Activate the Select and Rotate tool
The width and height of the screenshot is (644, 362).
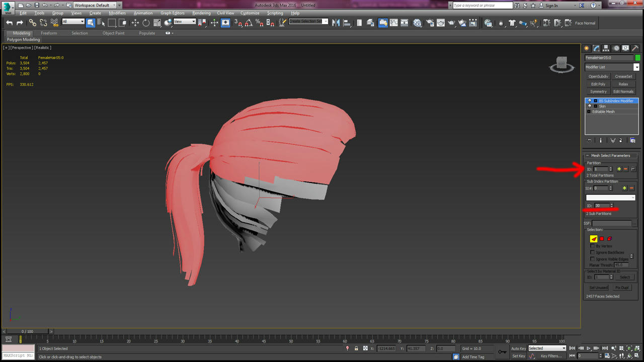pos(146,23)
